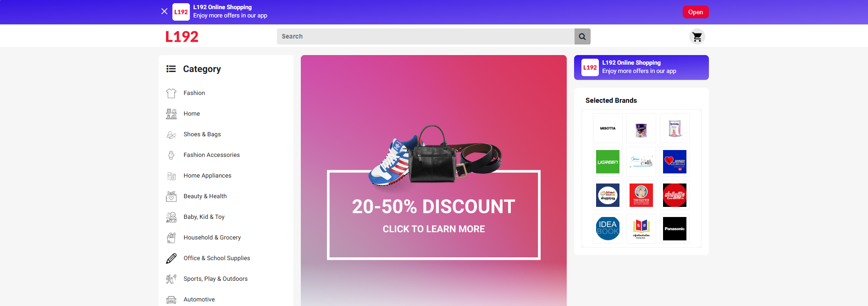The image size is (868, 306).
Task: Click the search magnifier button
Action: (582, 37)
